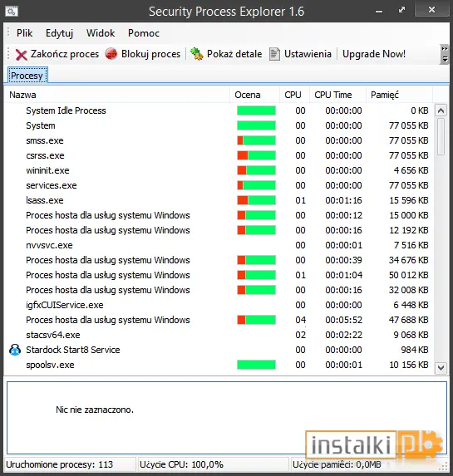The height and width of the screenshot is (476, 453).
Task: Select the System Idle Process row
Action: tap(219, 110)
